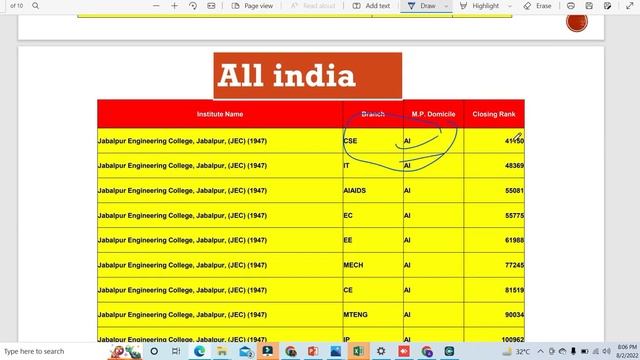Image resolution: width=640 pixels, height=360 pixels.
Task: Open the PDF search magnifier icon
Action: pos(36,6)
